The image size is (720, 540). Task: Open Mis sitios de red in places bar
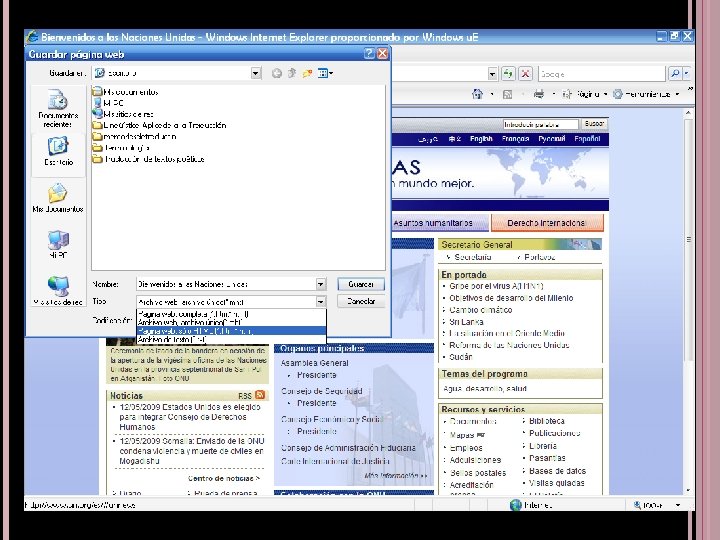tap(58, 291)
